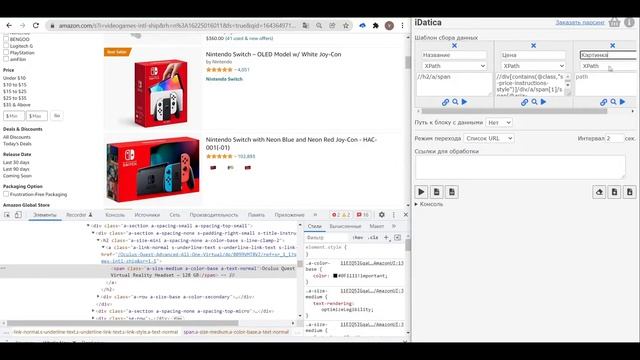Click second document icon beside play button
640x360 pixels.
pyautogui.click(x=451, y=192)
